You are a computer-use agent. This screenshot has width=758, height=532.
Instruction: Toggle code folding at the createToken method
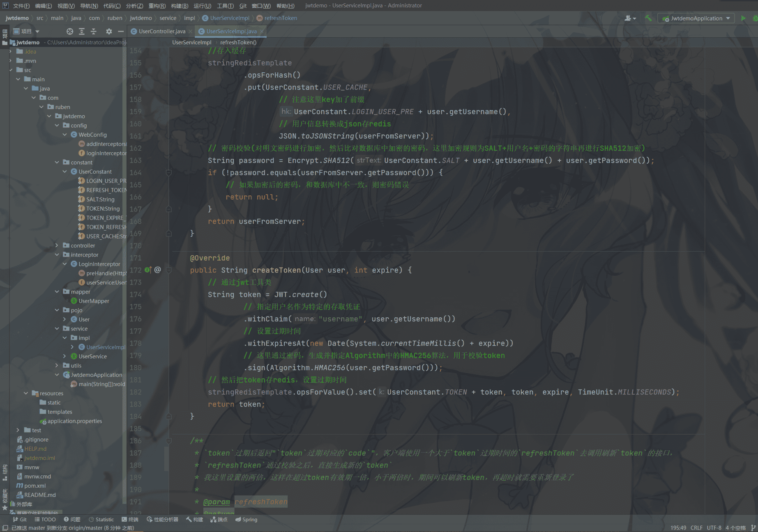[x=168, y=270]
